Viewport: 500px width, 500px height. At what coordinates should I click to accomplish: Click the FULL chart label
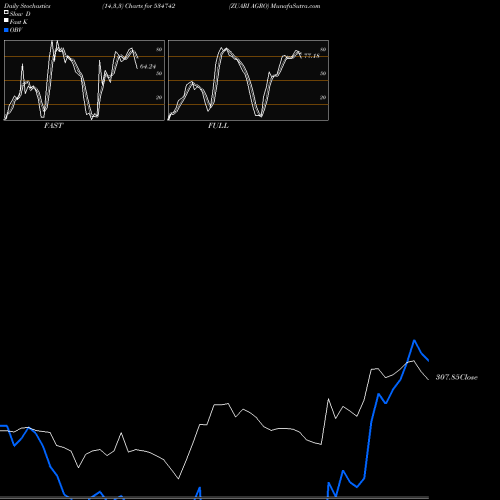coord(218,126)
